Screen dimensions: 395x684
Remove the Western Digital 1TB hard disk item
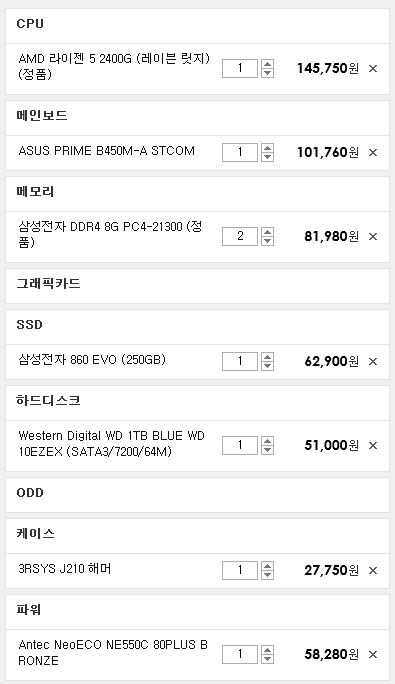[373, 445]
